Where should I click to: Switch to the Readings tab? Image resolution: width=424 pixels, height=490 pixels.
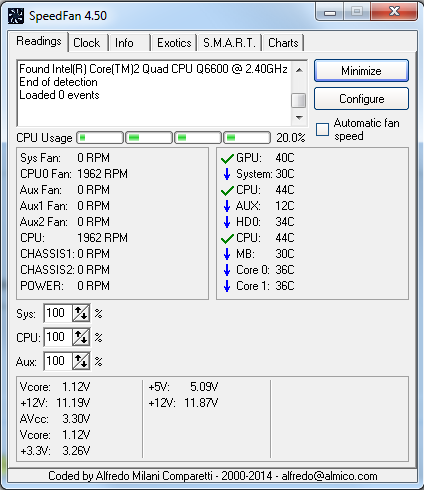[x=39, y=41]
